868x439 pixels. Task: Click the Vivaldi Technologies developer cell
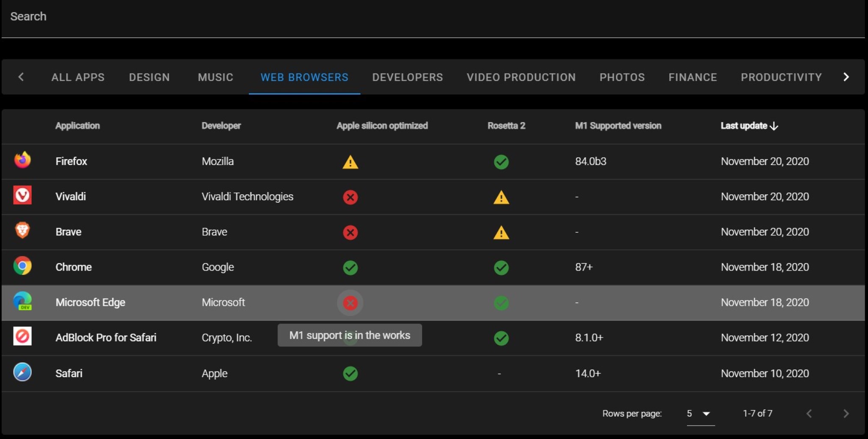click(x=248, y=196)
